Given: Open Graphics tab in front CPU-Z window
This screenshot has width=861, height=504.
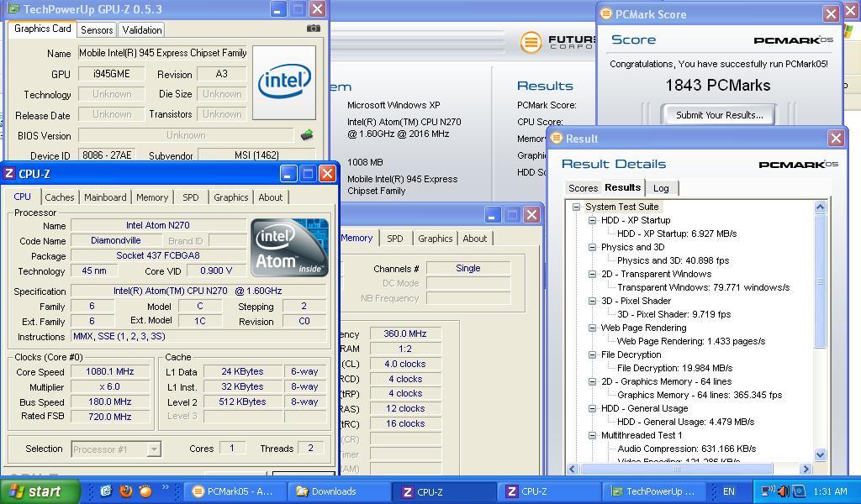Looking at the screenshot, I should (x=230, y=197).
